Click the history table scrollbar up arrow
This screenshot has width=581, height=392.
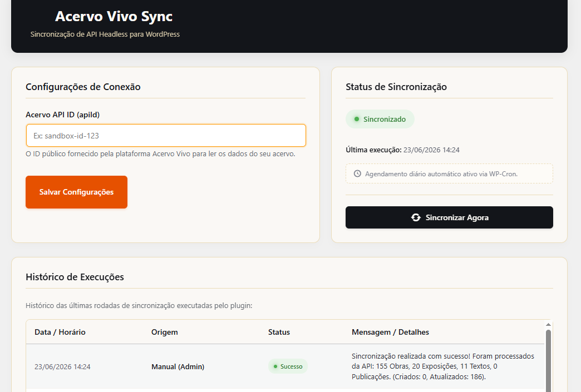coord(548,325)
